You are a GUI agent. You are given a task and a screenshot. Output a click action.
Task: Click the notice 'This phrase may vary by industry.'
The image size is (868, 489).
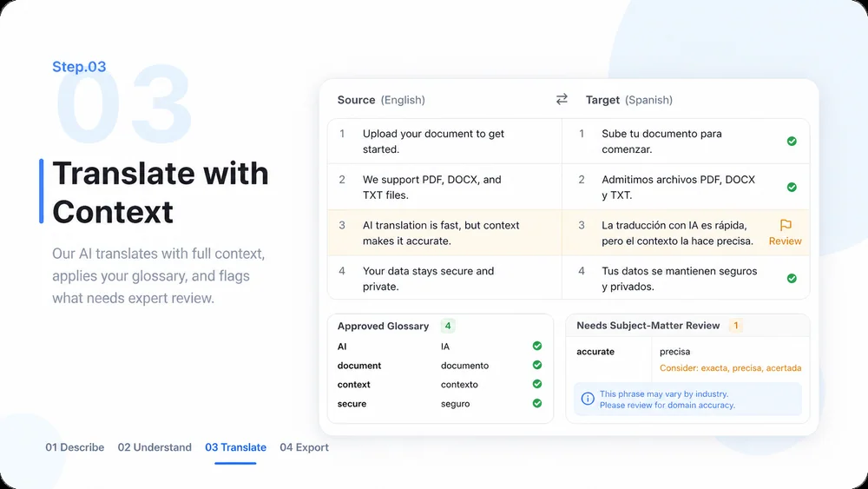click(664, 393)
